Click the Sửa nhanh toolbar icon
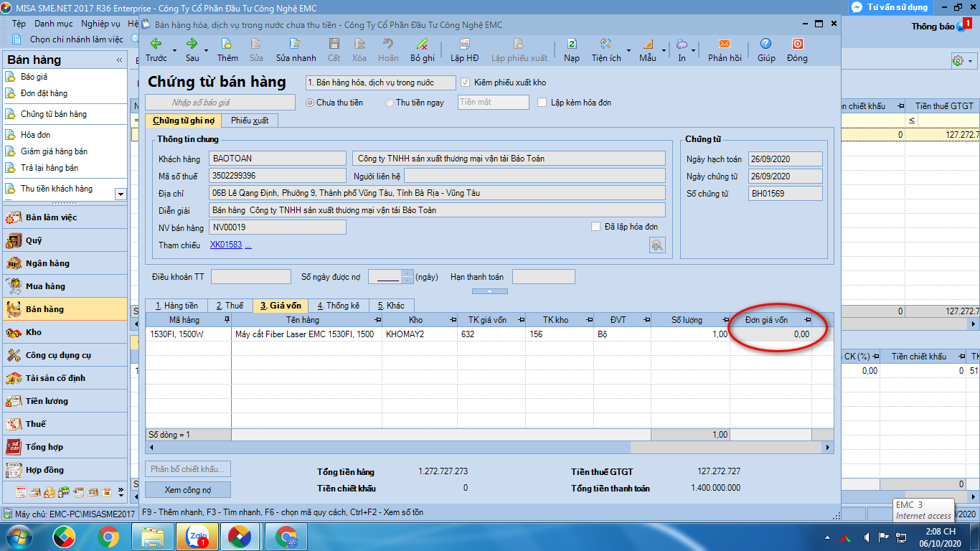The image size is (980, 551). (x=296, y=50)
